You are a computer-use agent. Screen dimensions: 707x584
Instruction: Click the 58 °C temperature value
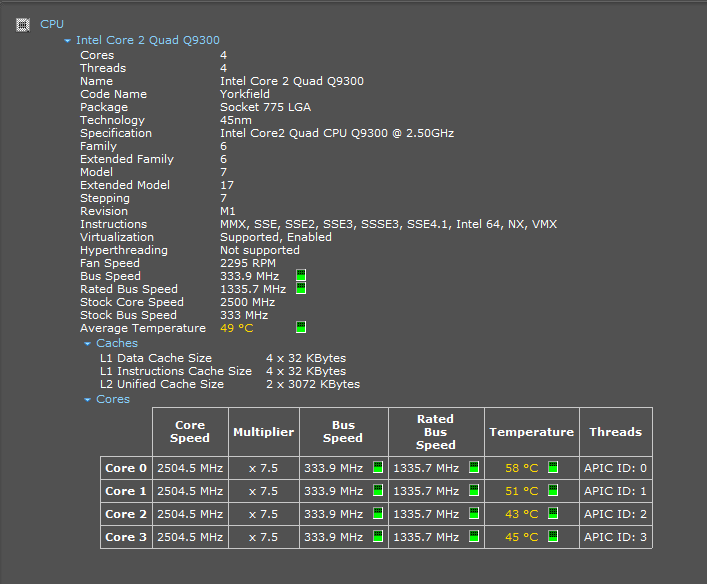click(522, 468)
